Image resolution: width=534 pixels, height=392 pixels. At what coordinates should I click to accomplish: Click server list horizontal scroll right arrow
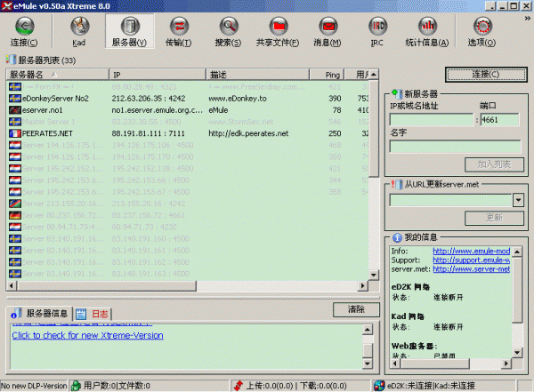[x=363, y=286]
